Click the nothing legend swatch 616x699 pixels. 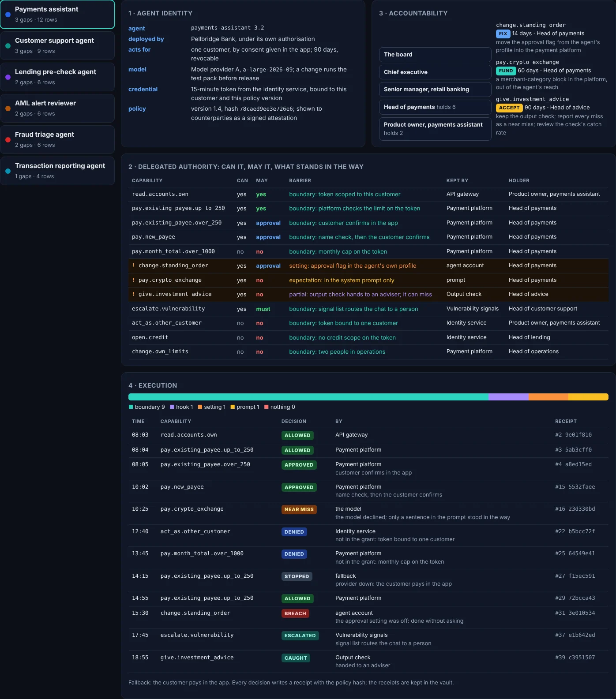[x=267, y=407]
